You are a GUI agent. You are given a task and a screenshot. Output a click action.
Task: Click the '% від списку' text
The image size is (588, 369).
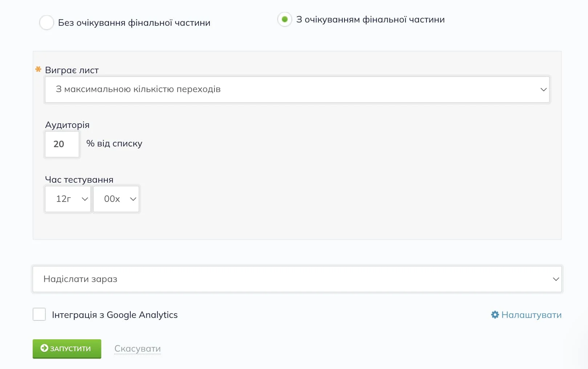(x=114, y=144)
